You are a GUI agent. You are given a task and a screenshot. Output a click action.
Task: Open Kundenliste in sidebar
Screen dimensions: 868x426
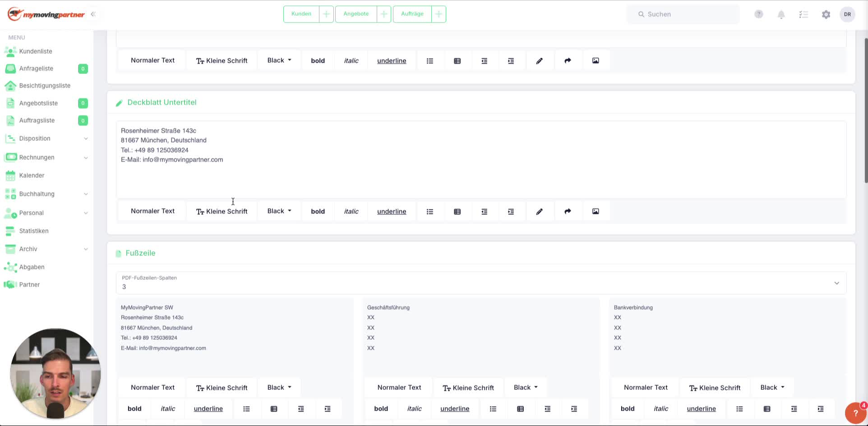tap(36, 51)
